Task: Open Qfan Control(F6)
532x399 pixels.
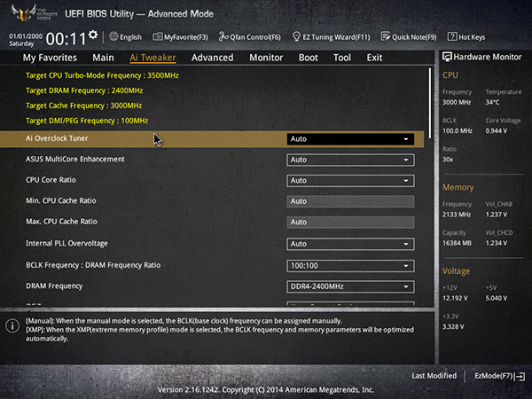Action: tap(250, 37)
